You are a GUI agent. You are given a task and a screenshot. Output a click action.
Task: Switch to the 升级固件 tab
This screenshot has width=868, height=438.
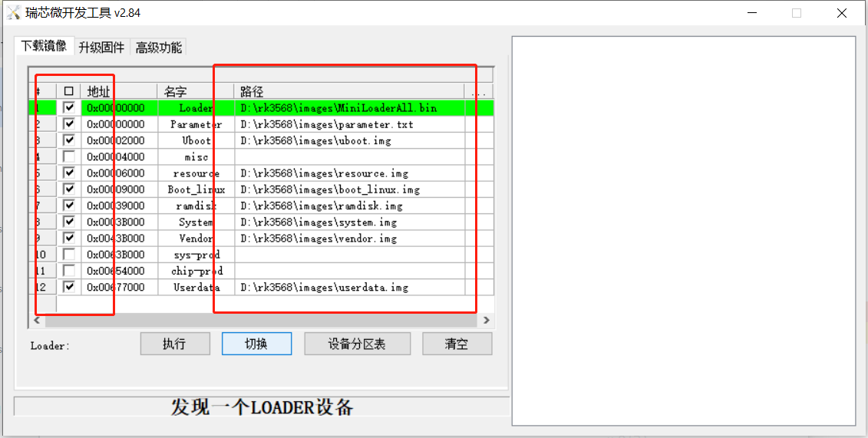pos(101,48)
